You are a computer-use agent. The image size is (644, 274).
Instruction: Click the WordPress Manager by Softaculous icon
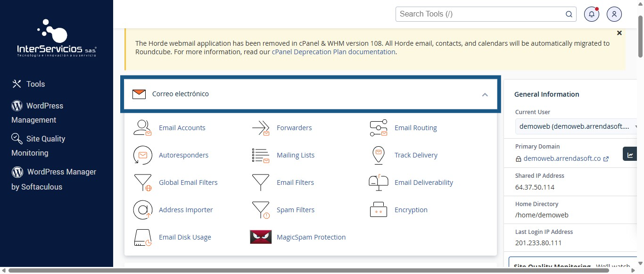pyautogui.click(x=17, y=172)
